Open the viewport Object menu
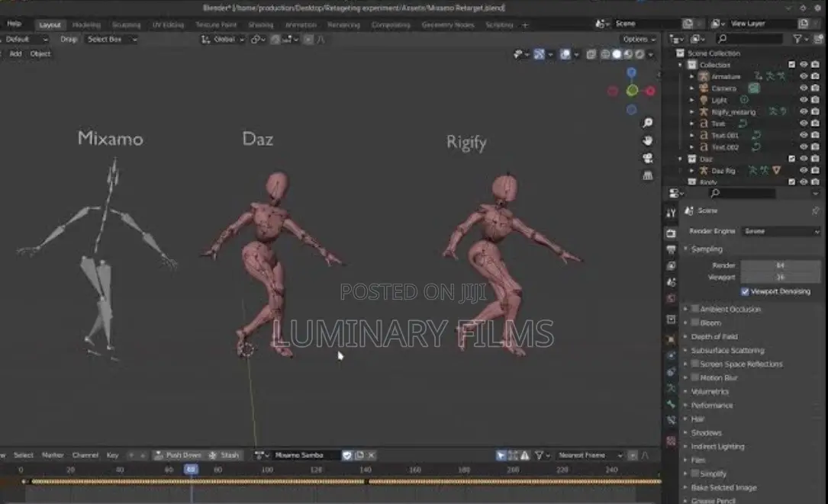This screenshot has width=828, height=504. coord(40,54)
